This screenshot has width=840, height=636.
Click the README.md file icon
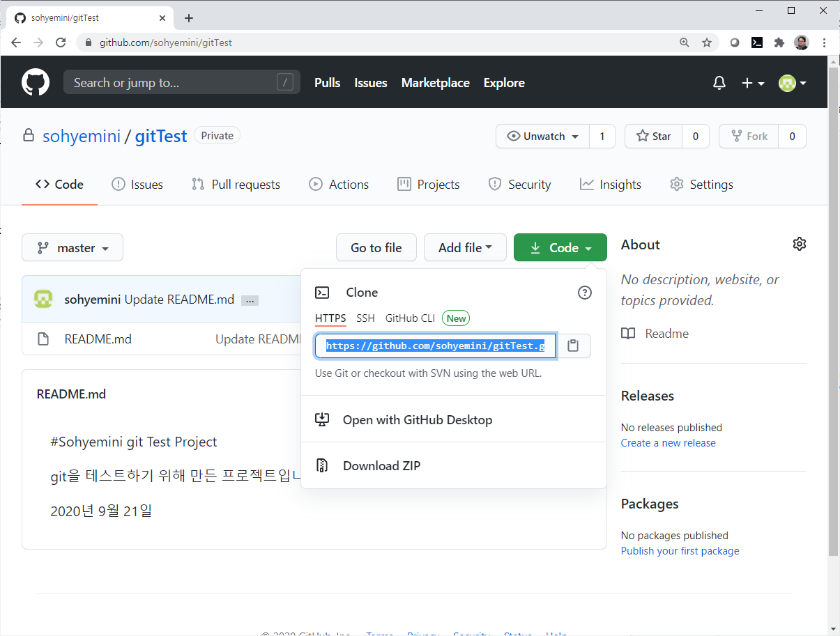pos(43,339)
